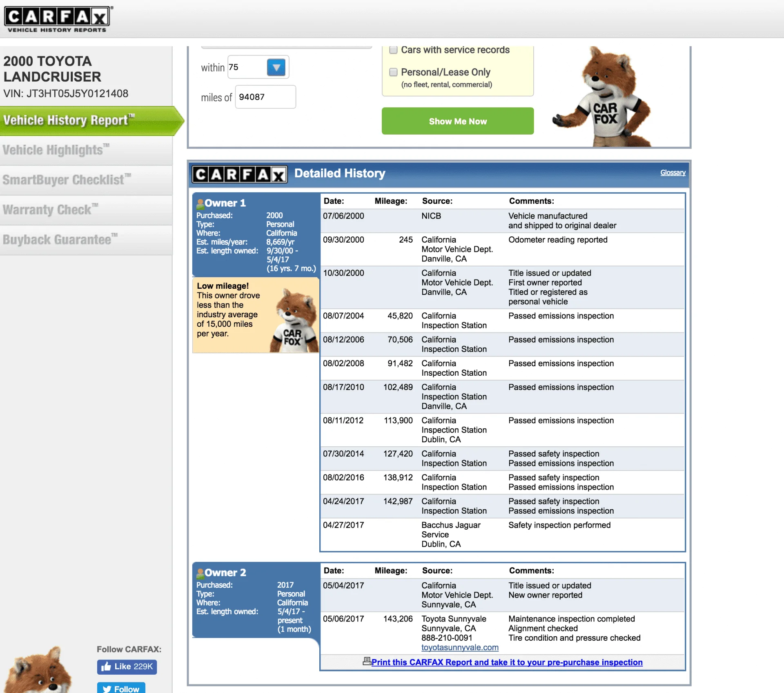Click Bacchus Jaguar Service source entry

coord(451,535)
